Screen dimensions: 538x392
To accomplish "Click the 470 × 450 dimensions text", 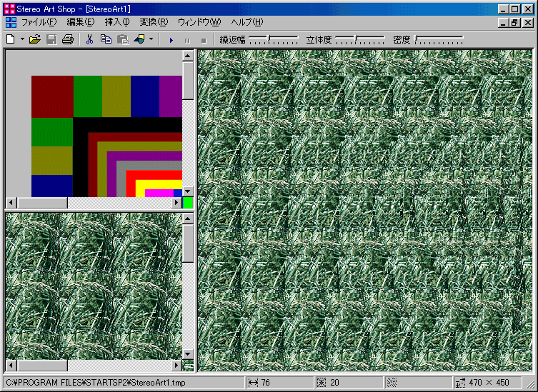I will pyautogui.click(x=489, y=383).
